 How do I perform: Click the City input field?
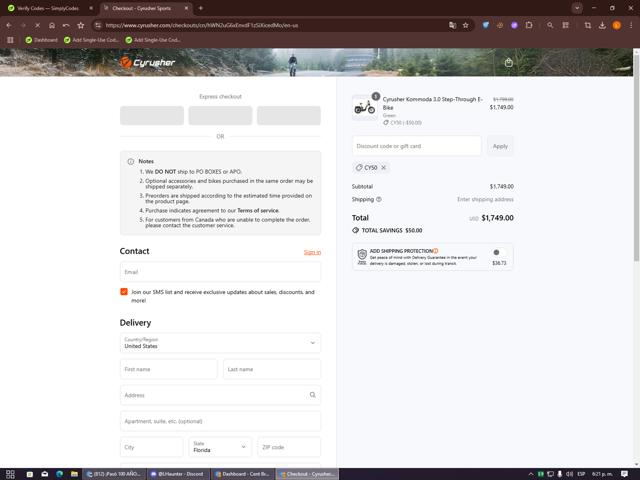click(152, 447)
